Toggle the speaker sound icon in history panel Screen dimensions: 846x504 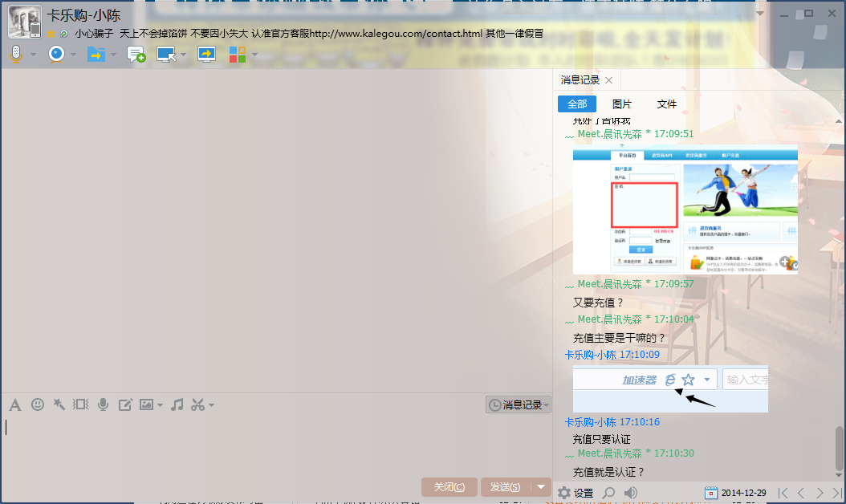[x=631, y=493]
